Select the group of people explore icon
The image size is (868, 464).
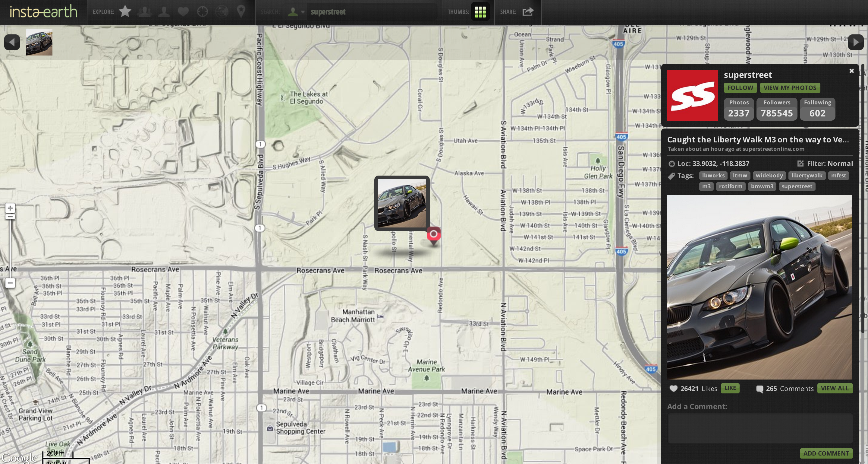coord(145,11)
